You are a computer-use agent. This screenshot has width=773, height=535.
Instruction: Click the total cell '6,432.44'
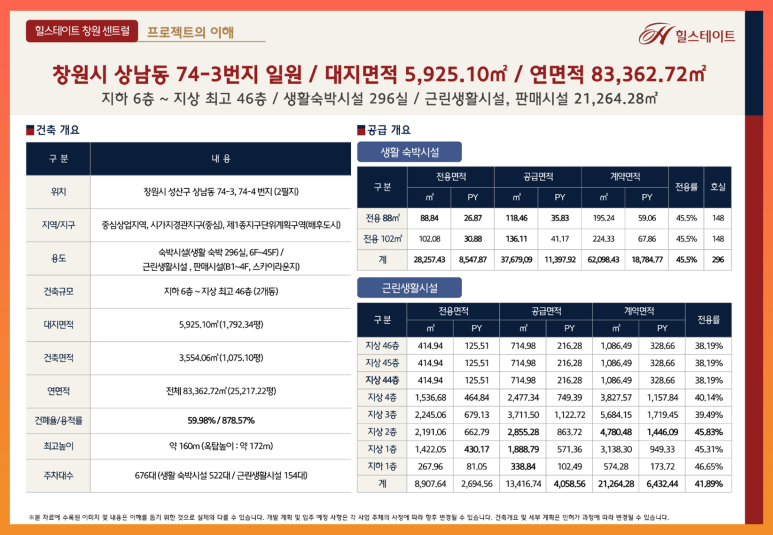662,484
